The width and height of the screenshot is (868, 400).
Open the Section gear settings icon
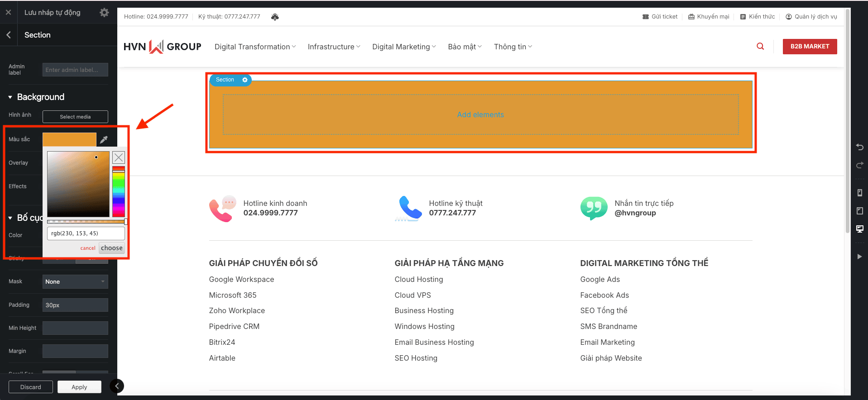pos(245,80)
